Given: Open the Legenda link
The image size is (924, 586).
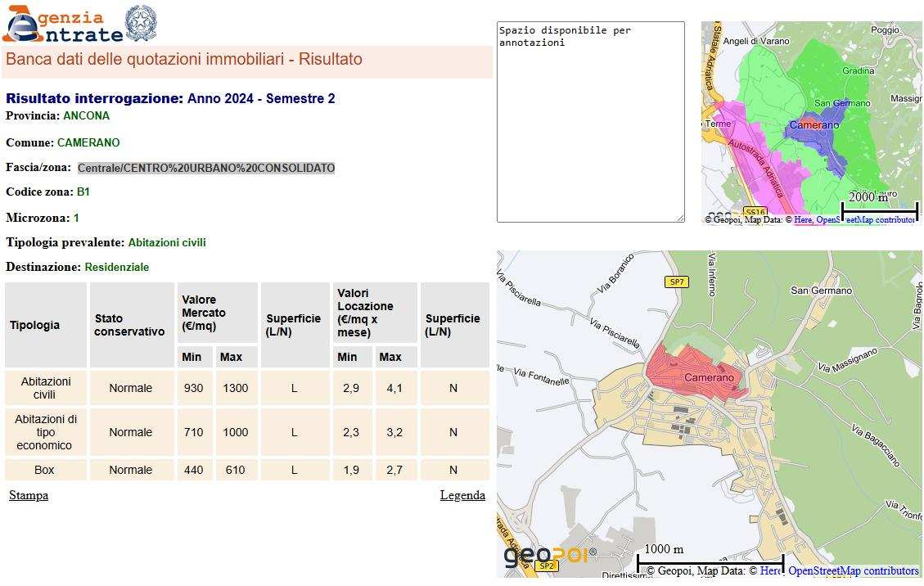Looking at the screenshot, I should (462, 495).
